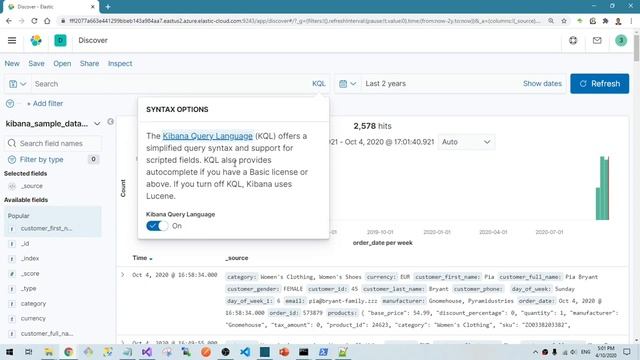The height and width of the screenshot is (360, 640).
Task: Click the page vertical scrollbar
Action: [636, 48]
